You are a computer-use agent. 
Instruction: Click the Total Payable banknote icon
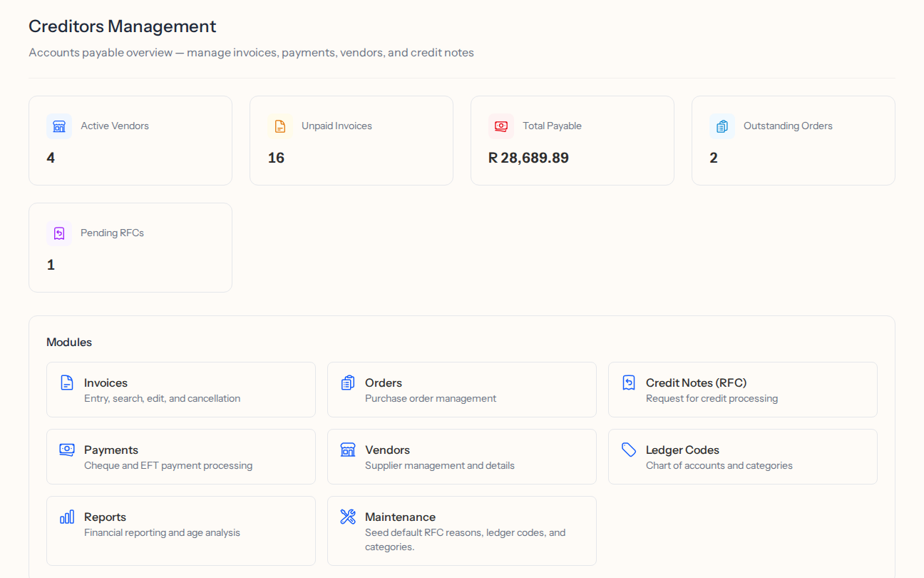coord(501,126)
